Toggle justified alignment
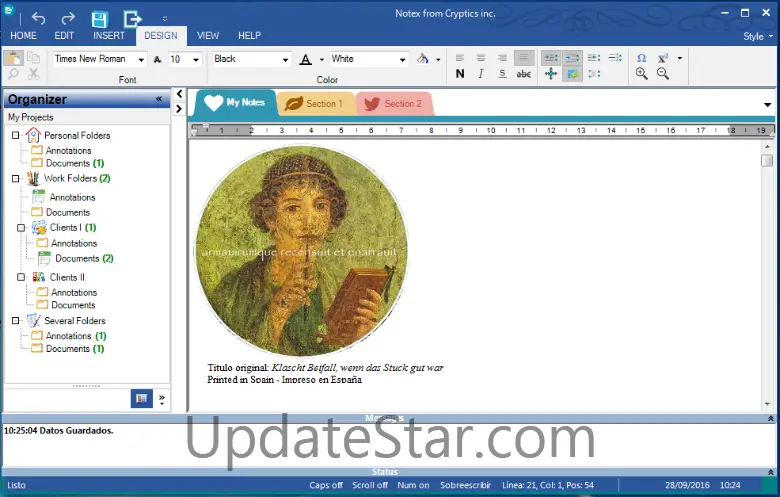This screenshot has width=780, height=497. [x=524, y=58]
